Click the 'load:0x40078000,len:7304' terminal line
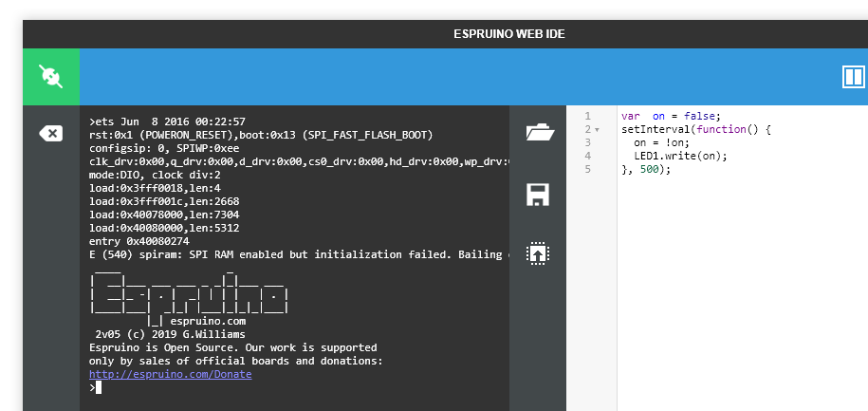The height and width of the screenshot is (411, 868). [x=164, y=215]
